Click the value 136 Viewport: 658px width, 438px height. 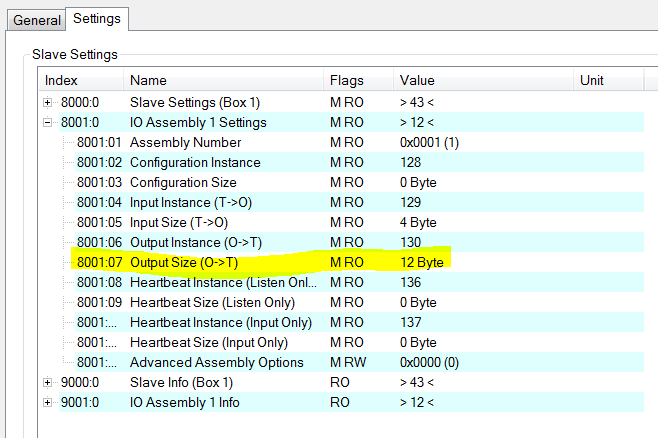[410, 282]
